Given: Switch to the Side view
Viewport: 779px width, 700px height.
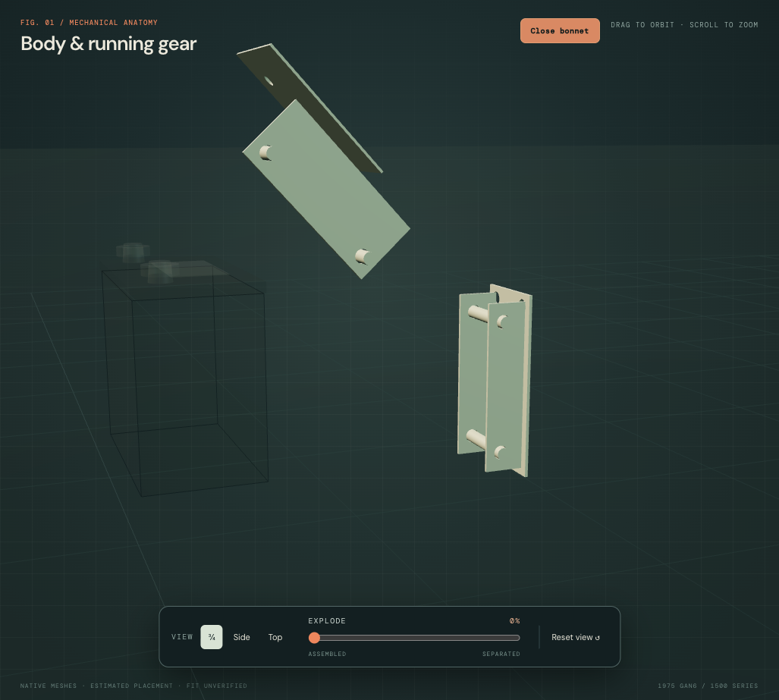Looking at the screenshot, I should [241, 637].
